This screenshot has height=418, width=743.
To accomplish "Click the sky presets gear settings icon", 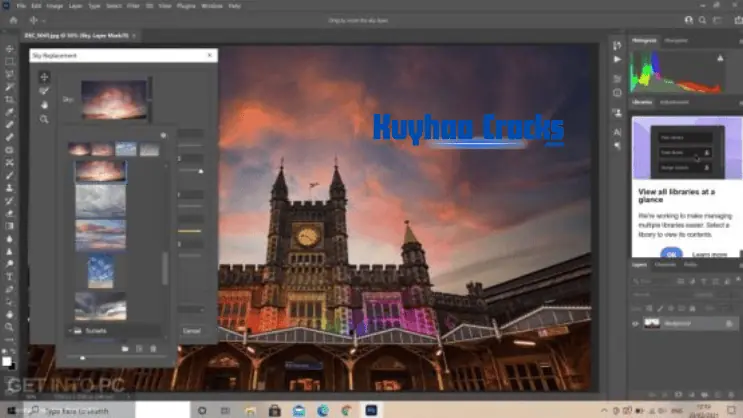I will click(x=163, y=134).
